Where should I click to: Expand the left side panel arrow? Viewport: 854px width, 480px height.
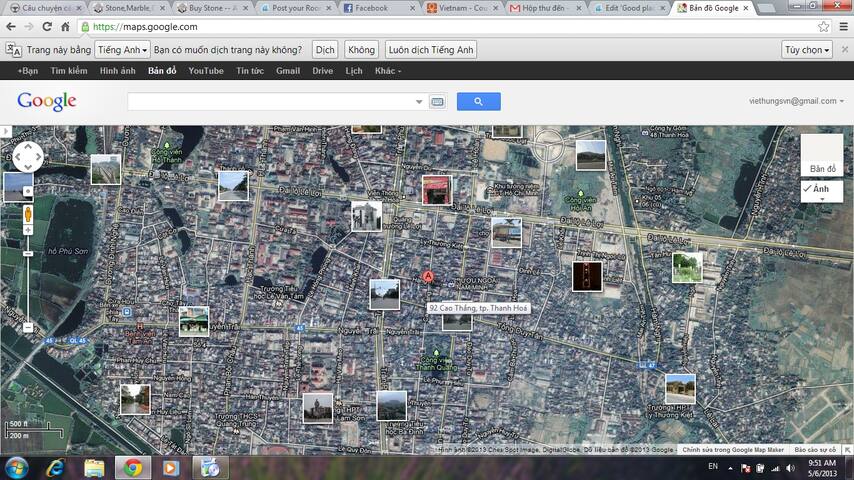(x=5, y=131)
